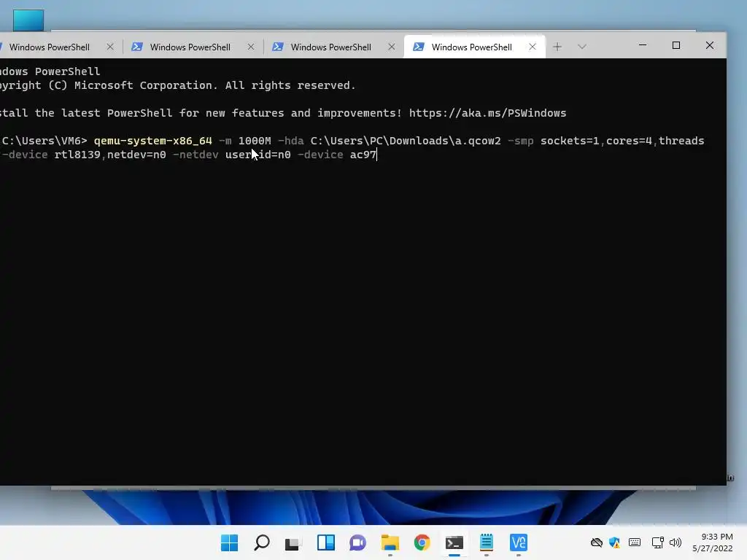
Task: Click the qemu-system-x86_64 command text
Action: (153, 141)
